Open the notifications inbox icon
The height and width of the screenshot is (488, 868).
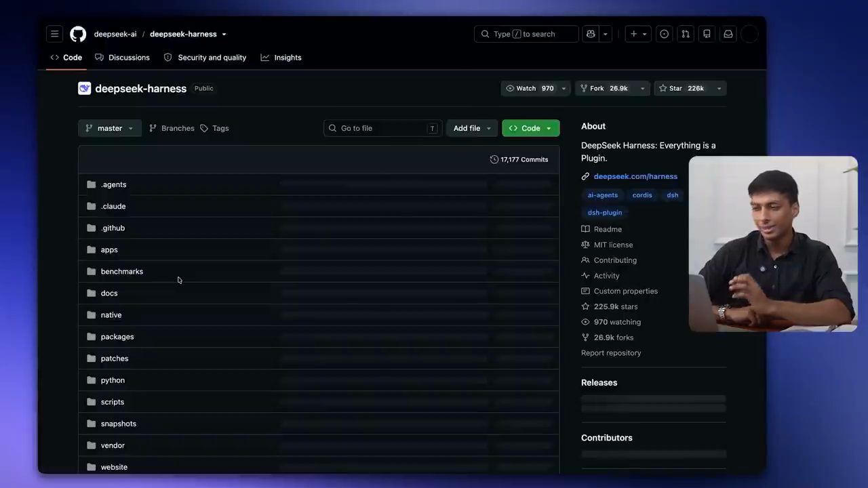(x=728, y=34)
